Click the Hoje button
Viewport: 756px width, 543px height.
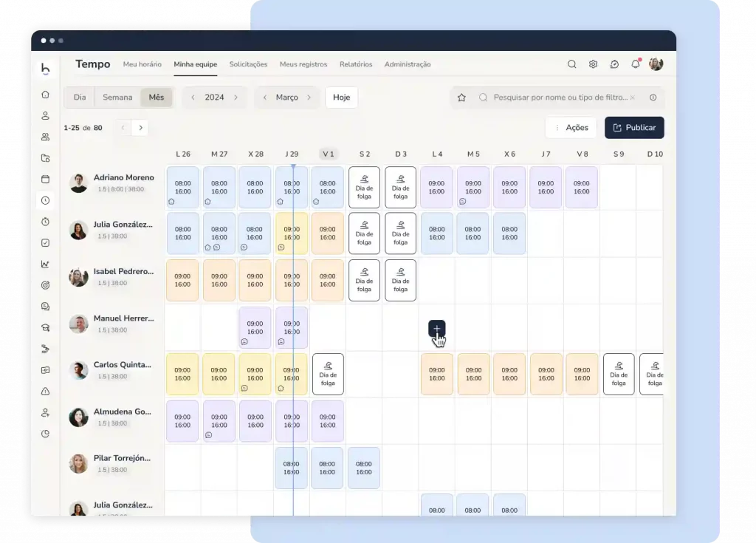coord(341,98)
